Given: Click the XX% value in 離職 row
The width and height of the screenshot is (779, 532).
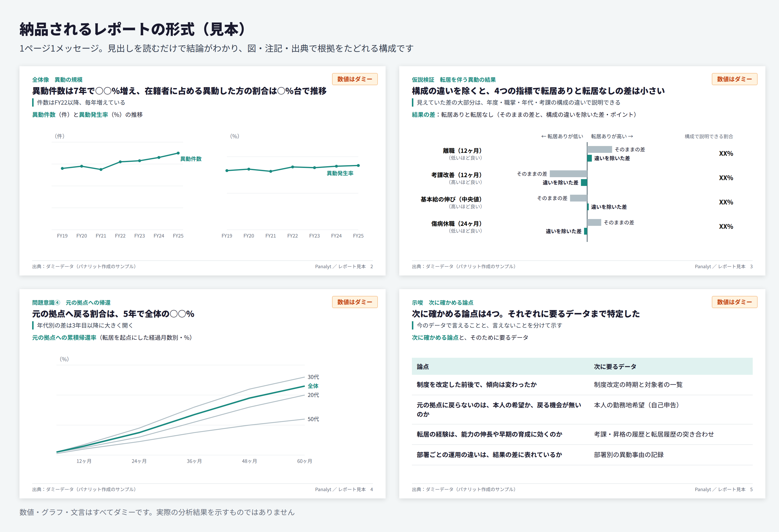Looking at the screenshot, I should click(x=726, y=153).
